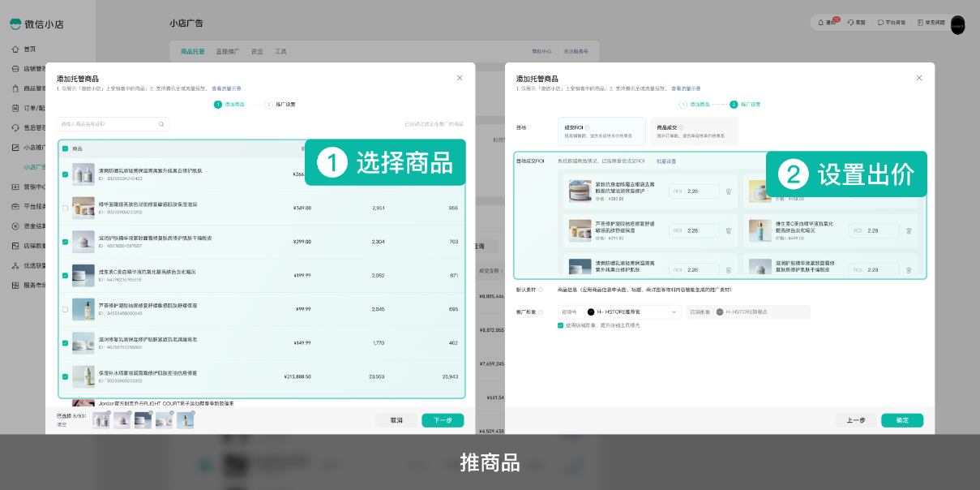Viewport: 980px width, 490px height.
Task: Select the 成交ROI goal option card
Action: coord(601,131)
